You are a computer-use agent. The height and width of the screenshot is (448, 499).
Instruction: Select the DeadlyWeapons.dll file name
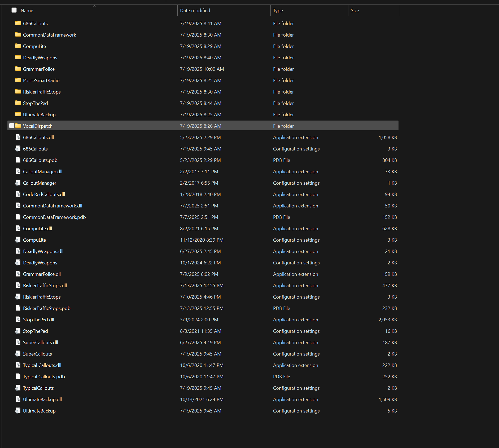43,251
